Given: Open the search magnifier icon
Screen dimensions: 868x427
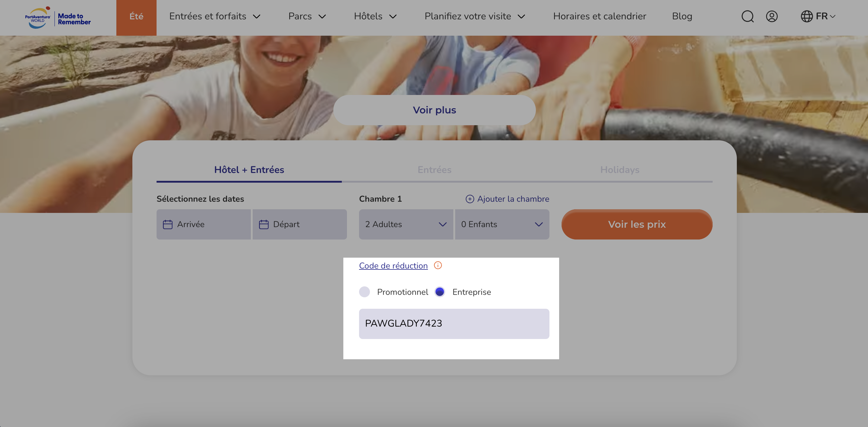Looking at the screenshot, I should point(747,16).
